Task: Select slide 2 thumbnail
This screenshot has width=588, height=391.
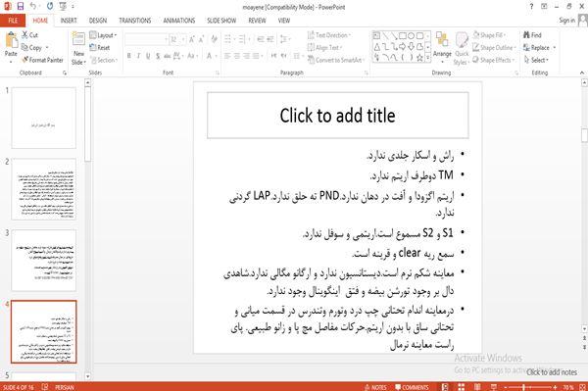Action: pos(43,189)
